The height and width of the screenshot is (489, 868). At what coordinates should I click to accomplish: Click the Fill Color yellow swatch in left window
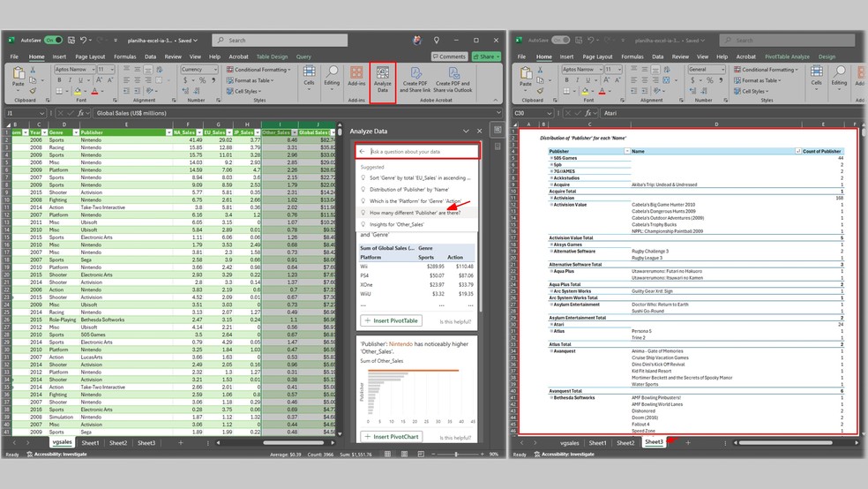pos(78,91)
